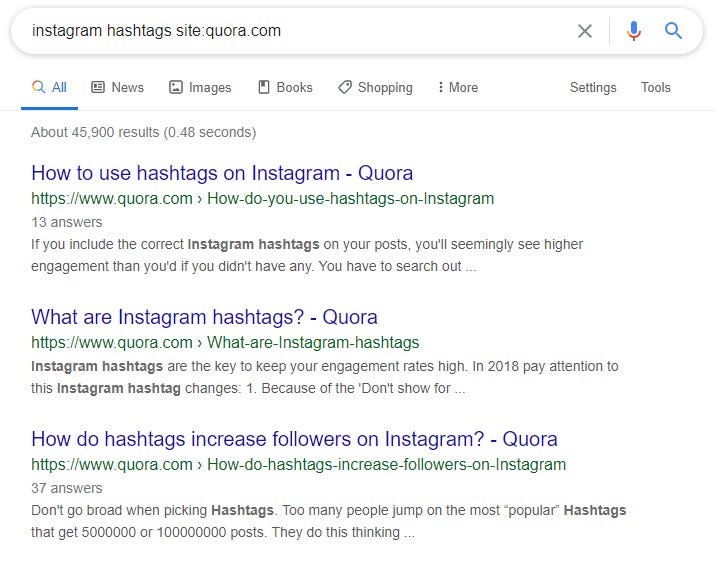Open the Tools filter options
This screenshot has width=715, height=564.
656,87
